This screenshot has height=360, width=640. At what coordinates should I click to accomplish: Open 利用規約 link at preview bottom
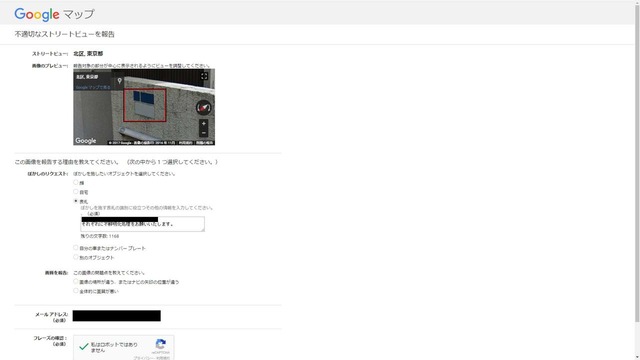pos(186,143)
